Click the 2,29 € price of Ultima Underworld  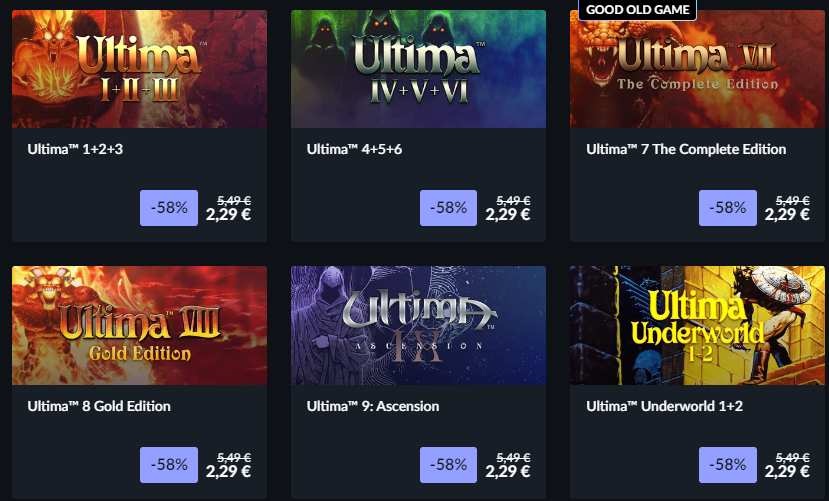pos(787,471)
